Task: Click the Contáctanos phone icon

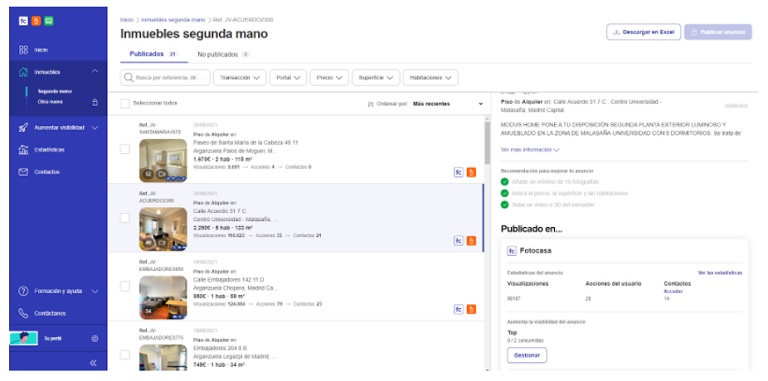Action: tap(23, 313)
